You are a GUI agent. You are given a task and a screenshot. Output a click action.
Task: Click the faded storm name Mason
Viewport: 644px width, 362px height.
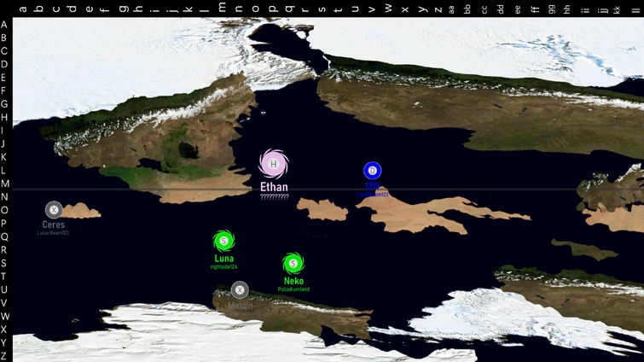241,306
